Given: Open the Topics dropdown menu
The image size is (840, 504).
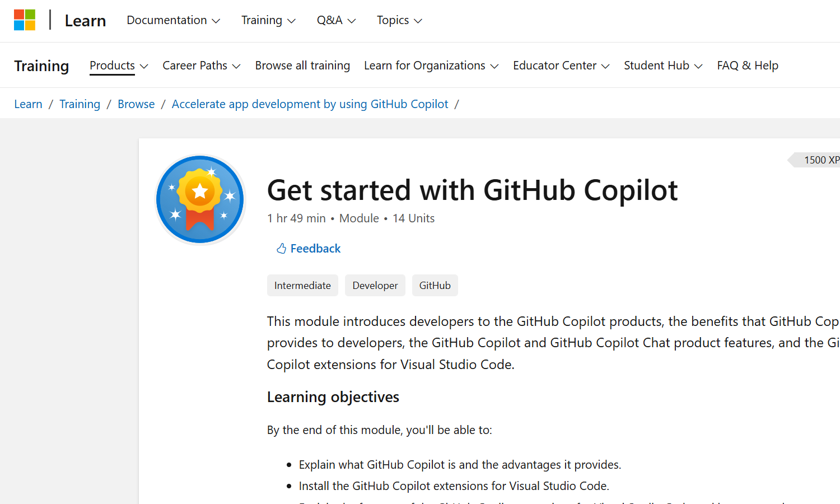Looking at the screenshot, I should coord(399,21).
